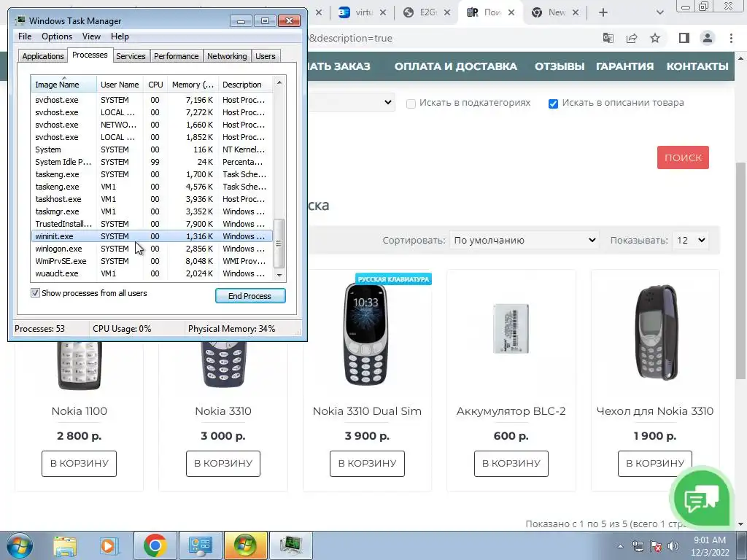Open volume speaker tray icon
The width and height of the screenshot is (747, 560).
[x=673, y=546]
